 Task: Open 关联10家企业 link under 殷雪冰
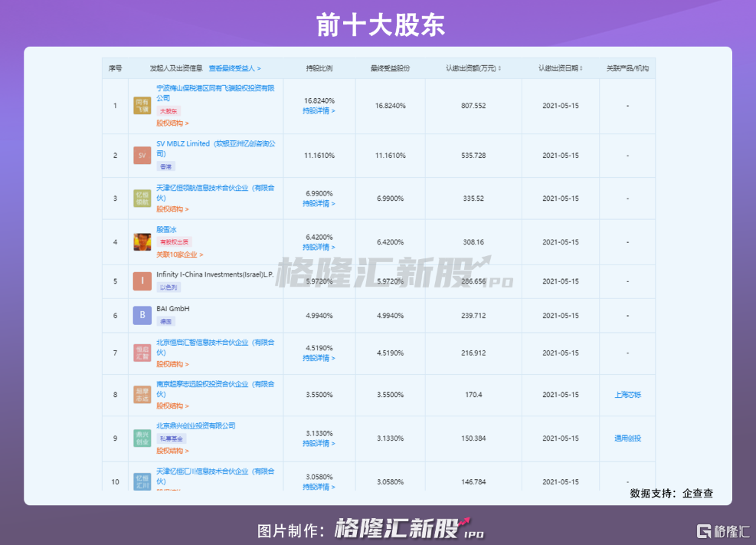click(179, 254)
